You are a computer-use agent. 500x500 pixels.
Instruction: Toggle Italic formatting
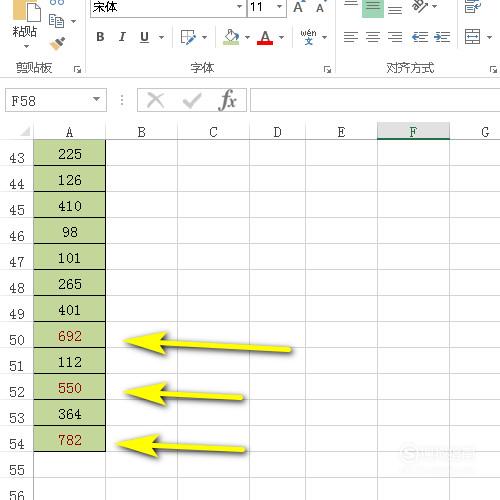point(122,37)
